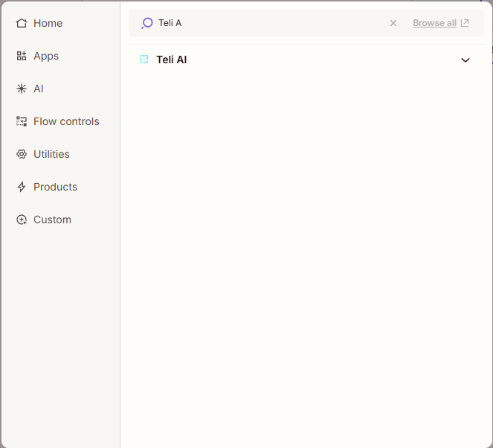Open the Browse all link
Image resolution: width=493 pixels, height=448 pixels.
[434, 23]
